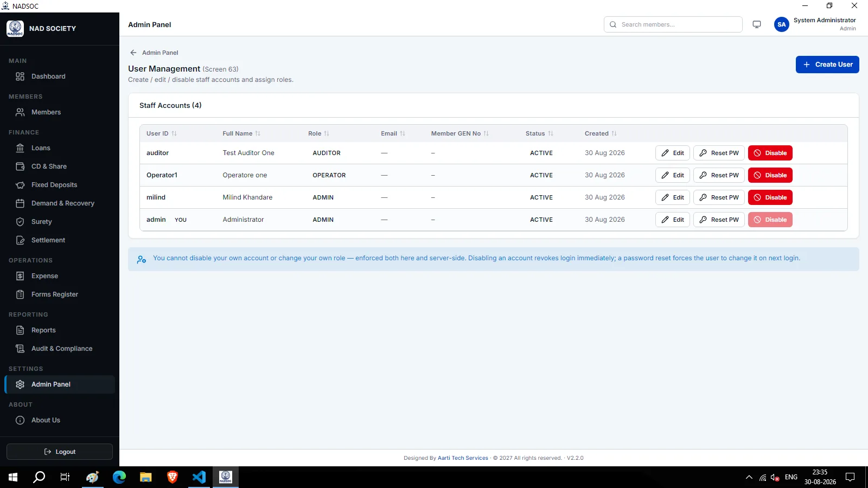
Task: Focus the Search members field
Action: click(673, 24)
